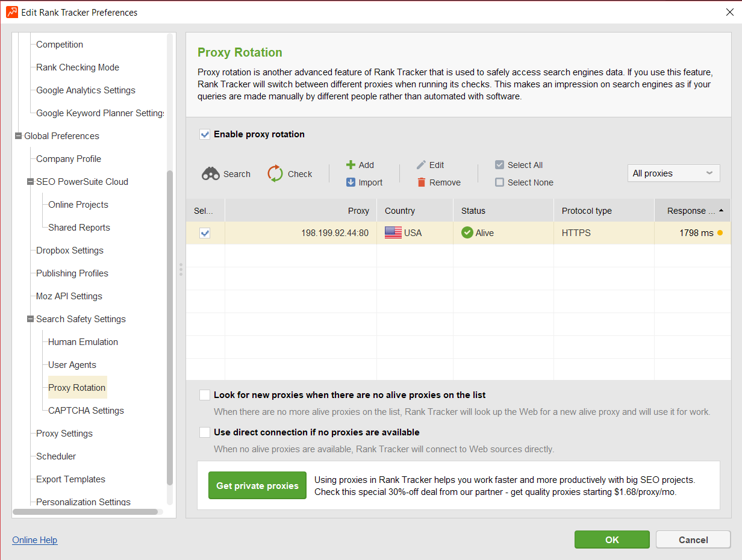Open the All proxies filter dropdown
The width and height of the screenshot is (742, 560).
click(674, 173)
